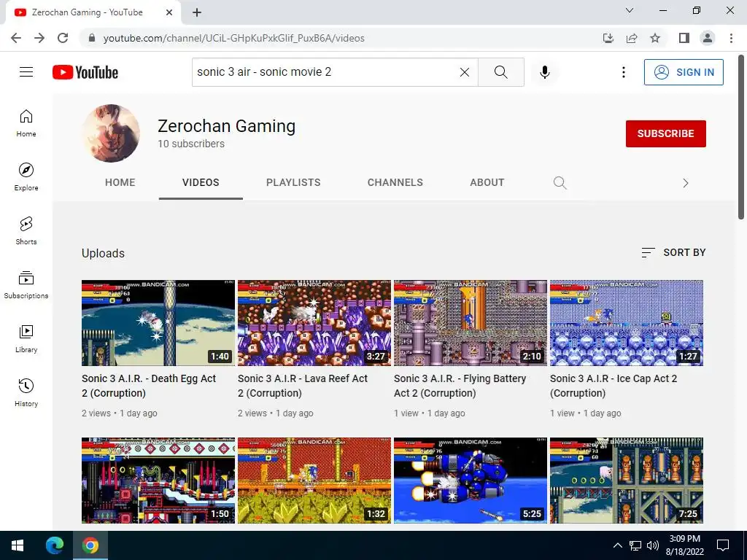Viewport: 747px width, 560px height.
Task: Click the browser address bar URL
Action: click(x=234, y=38)
